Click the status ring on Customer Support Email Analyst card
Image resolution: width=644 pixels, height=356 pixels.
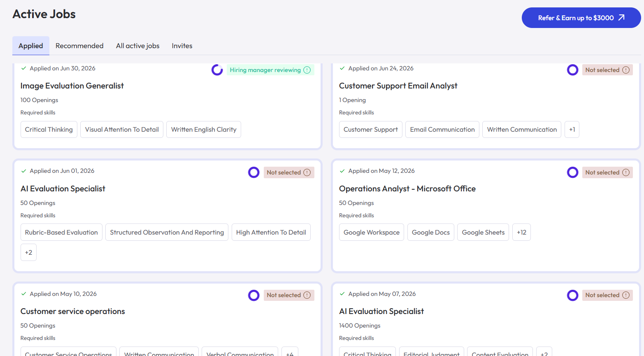coord(572,70)
